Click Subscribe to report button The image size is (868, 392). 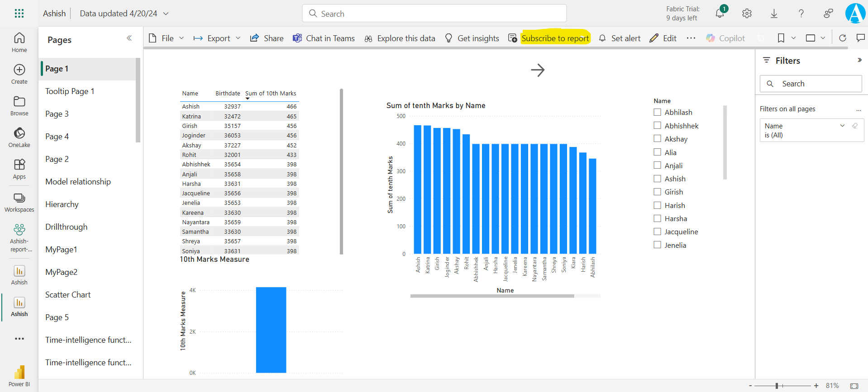tap(555, 38)
